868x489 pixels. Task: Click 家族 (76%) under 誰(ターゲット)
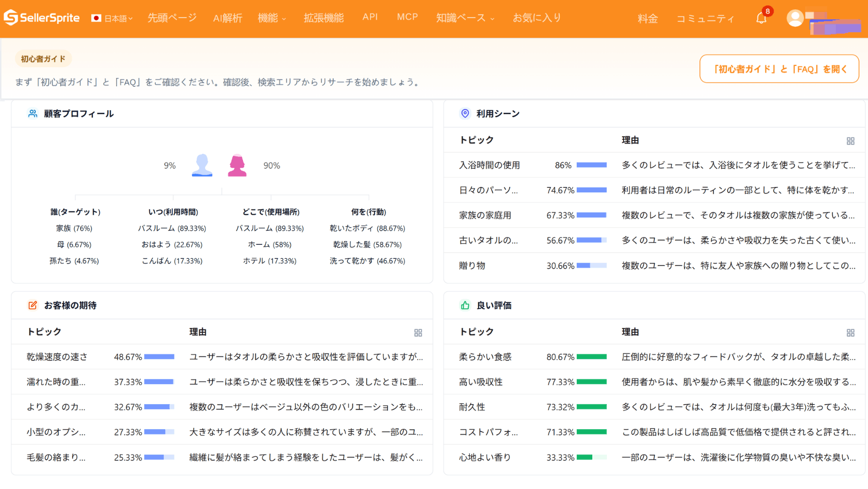click(74, 228)
